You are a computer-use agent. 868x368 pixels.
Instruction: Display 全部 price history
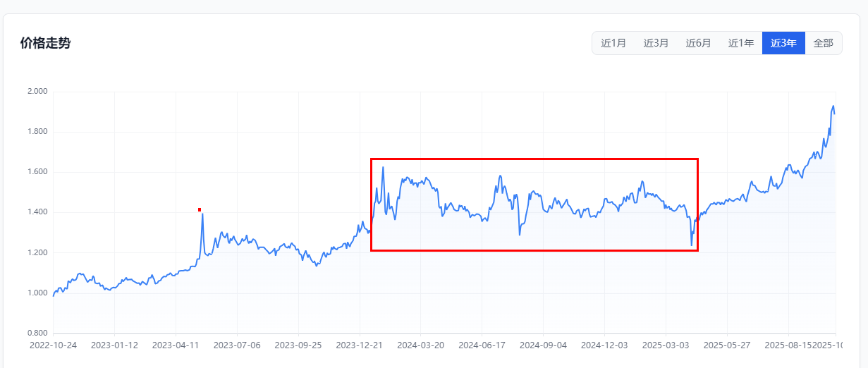(x=823, y=43)
